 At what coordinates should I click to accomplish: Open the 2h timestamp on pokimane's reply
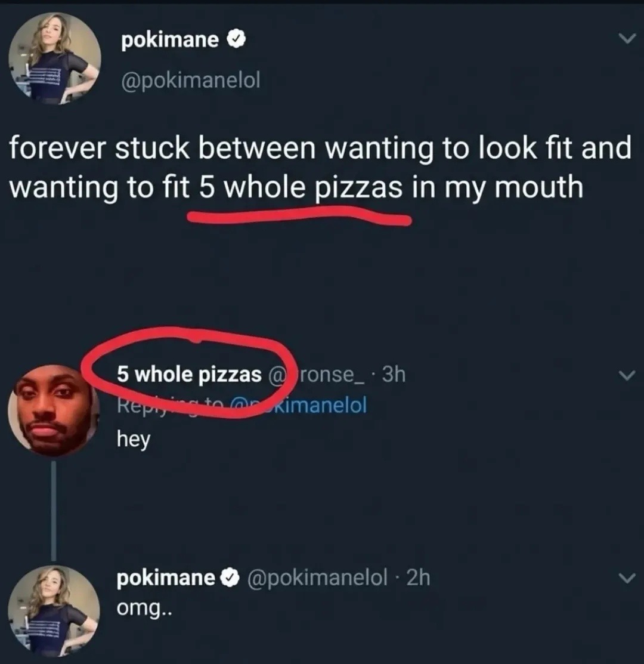(x=418, y=578)
